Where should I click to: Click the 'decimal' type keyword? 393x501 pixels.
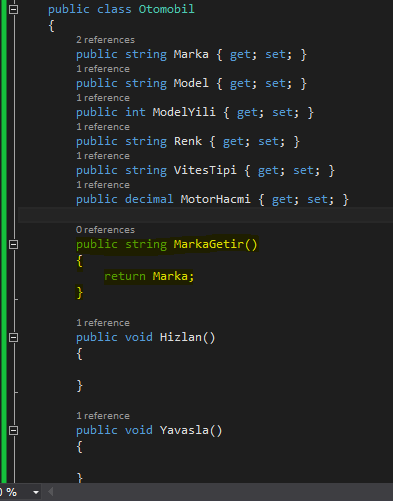(149, 199)
